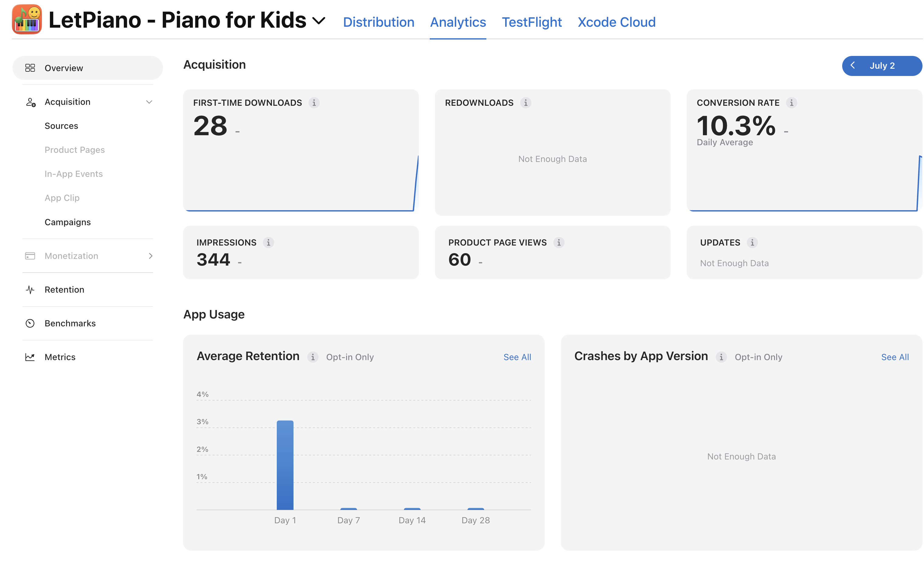Click the Monetization card icon

pyautogui.click(x=30, y=256)
